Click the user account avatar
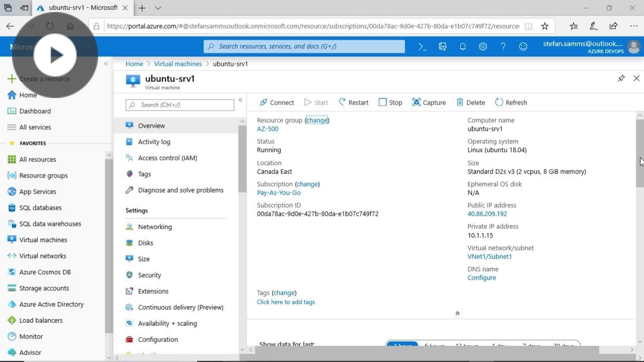Screen dimensions: 644x362 (x=634, y=47)
